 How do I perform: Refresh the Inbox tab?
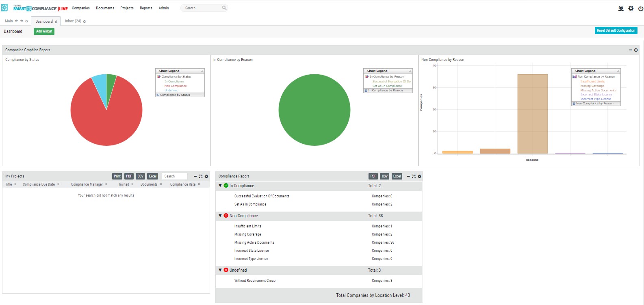pyautogui.click(x=85, y=21)
